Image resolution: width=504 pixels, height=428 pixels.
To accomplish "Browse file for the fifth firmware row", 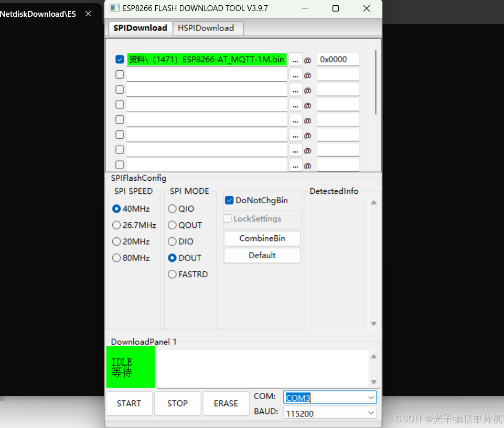I will click(295, 120).
